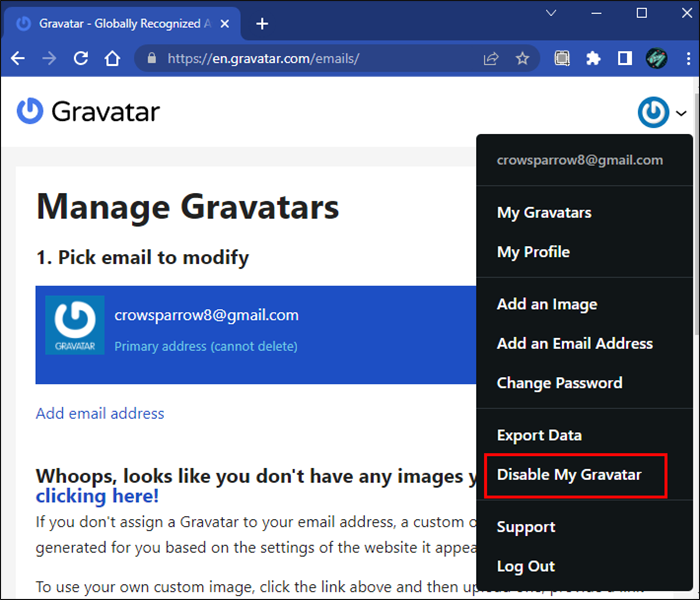This screenshot has width=700, height=600.
Task: Click the Primary address (cannot delete) label
Action: [x=206, y=346]
